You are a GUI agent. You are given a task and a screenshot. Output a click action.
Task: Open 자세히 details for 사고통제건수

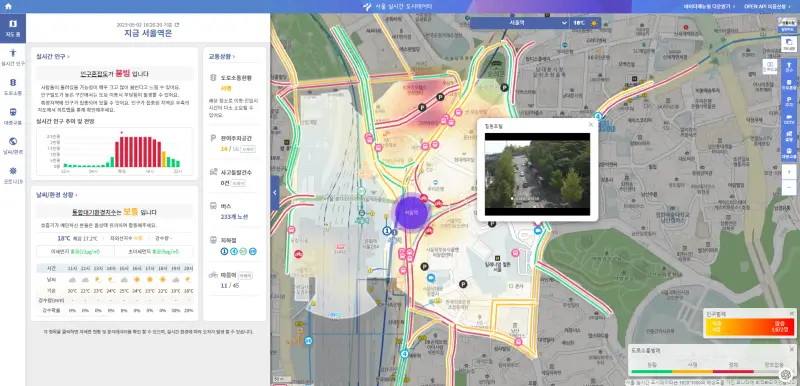click(238, 183)
